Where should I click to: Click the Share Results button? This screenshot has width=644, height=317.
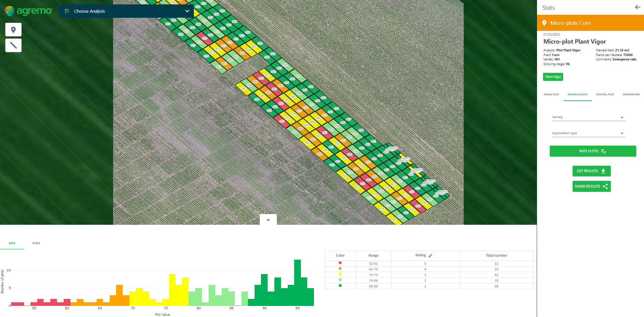pos(591,187)
